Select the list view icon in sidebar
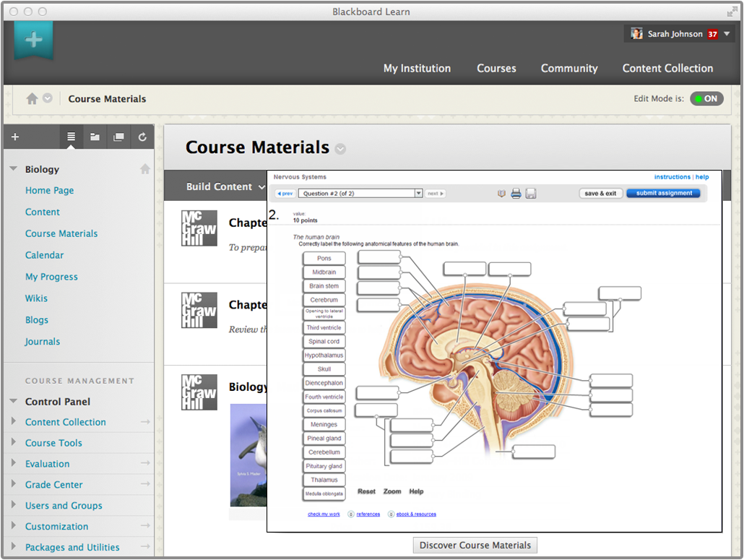The image size is (744, 560). point(72,137)
